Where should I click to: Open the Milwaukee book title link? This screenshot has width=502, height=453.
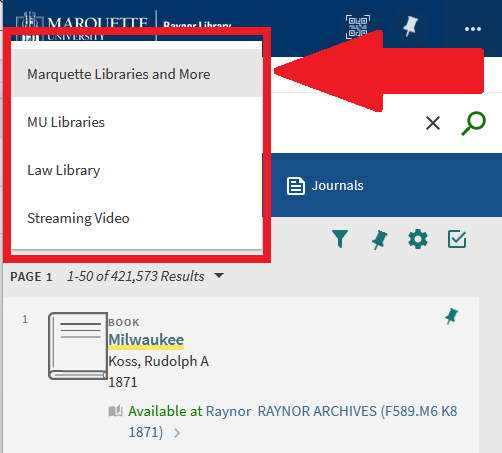tap(146, 340)
